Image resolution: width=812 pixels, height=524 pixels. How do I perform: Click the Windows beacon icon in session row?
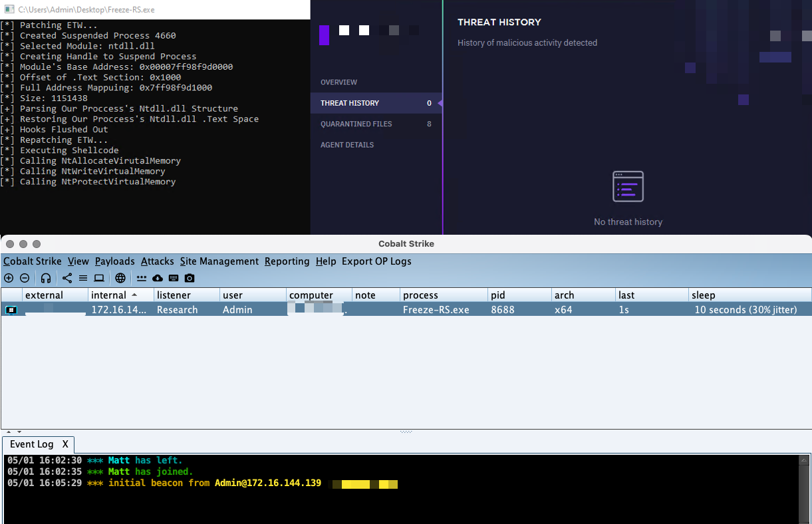coord(11,309)
